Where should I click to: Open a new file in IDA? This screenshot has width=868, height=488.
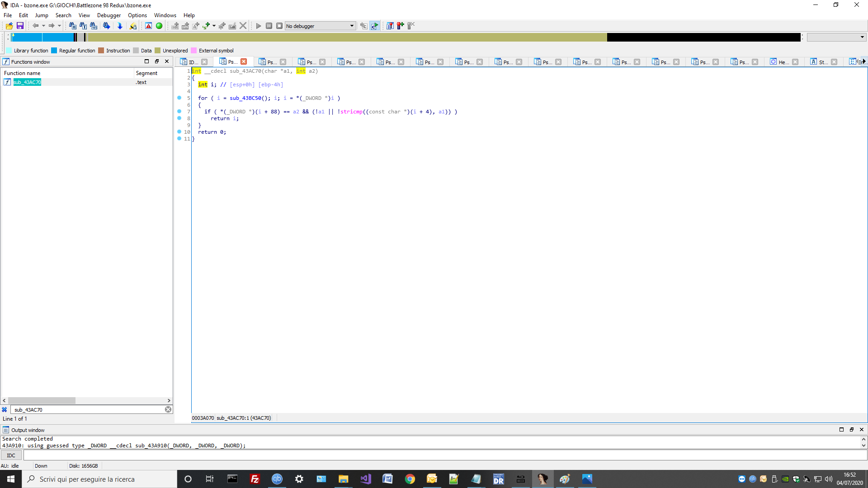(9, 26)
